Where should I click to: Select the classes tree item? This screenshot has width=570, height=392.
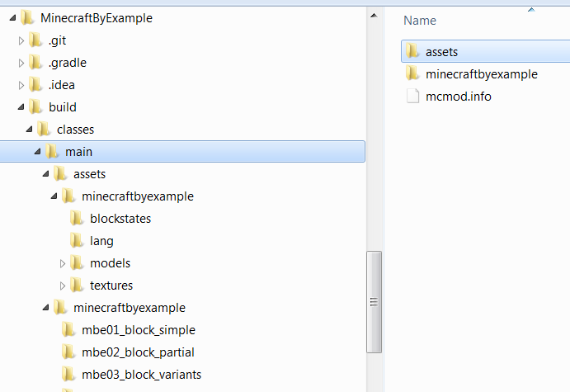[x=76, y=130]
